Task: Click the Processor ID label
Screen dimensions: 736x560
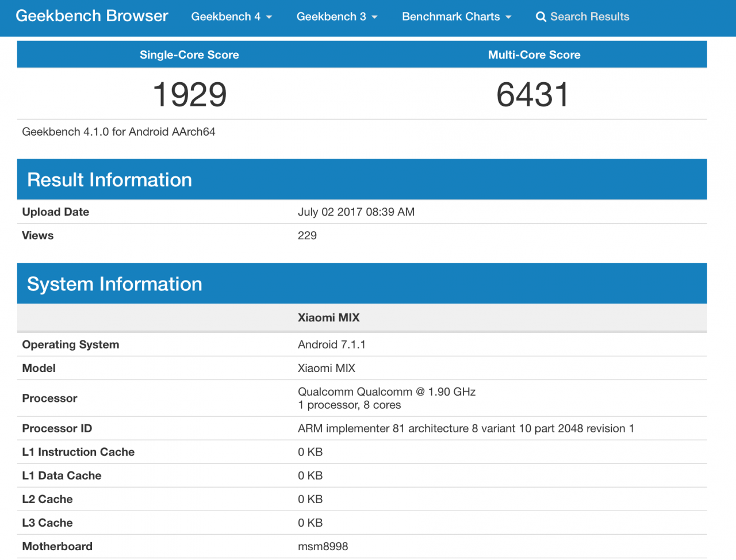Action: tap(57, 428)
